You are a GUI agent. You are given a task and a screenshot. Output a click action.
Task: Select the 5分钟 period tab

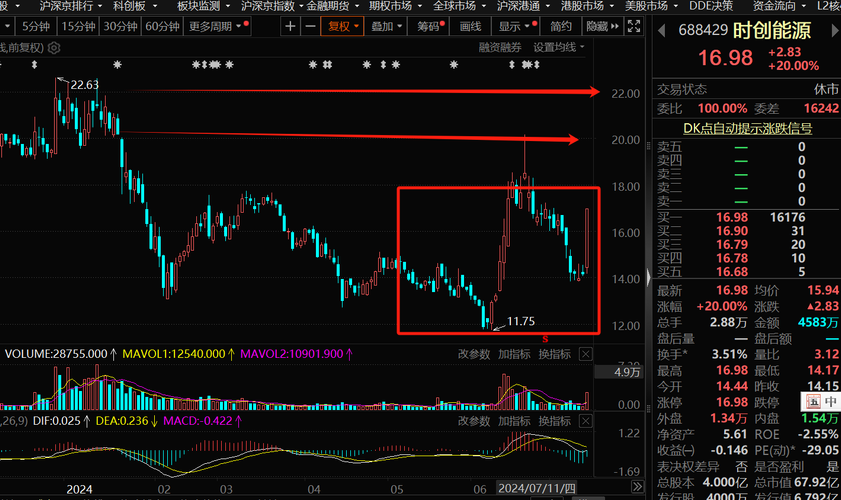click(x=36, y=26)
